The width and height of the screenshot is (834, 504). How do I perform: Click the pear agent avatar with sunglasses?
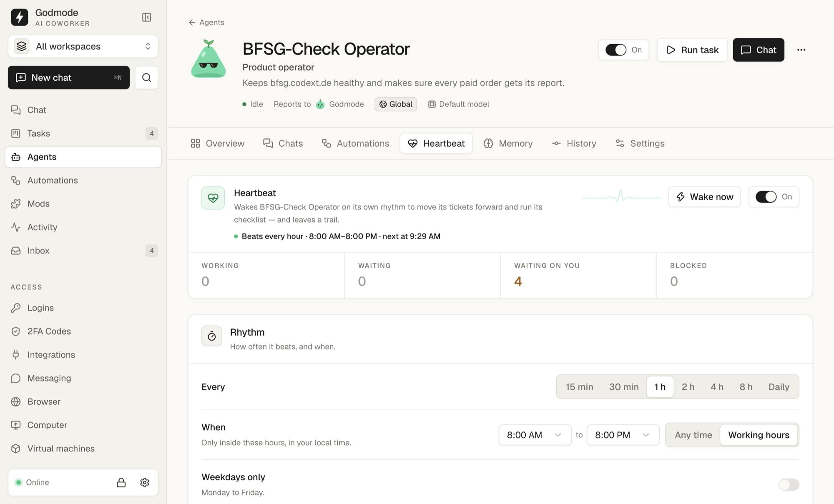(x=208, y=59)
